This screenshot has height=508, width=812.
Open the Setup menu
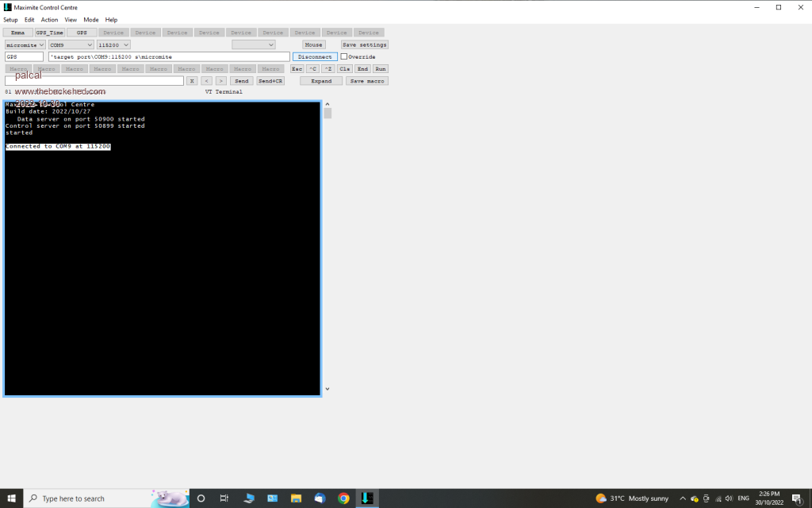pos(10,20)
